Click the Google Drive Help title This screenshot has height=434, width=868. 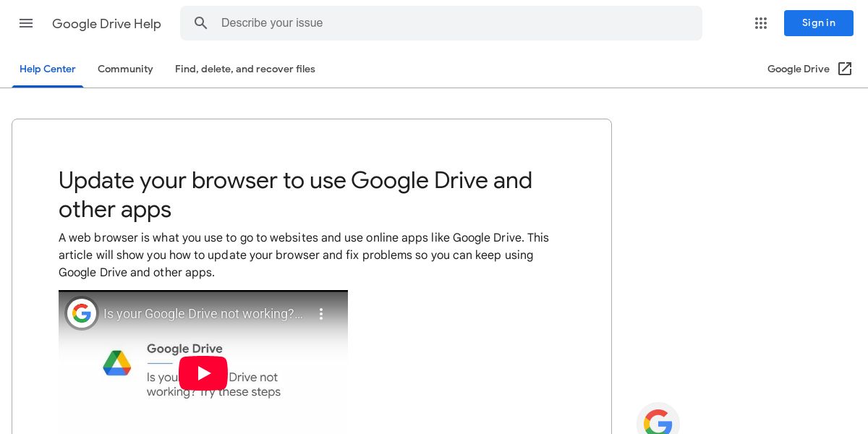pyautogui.click(x=106, y=24)
